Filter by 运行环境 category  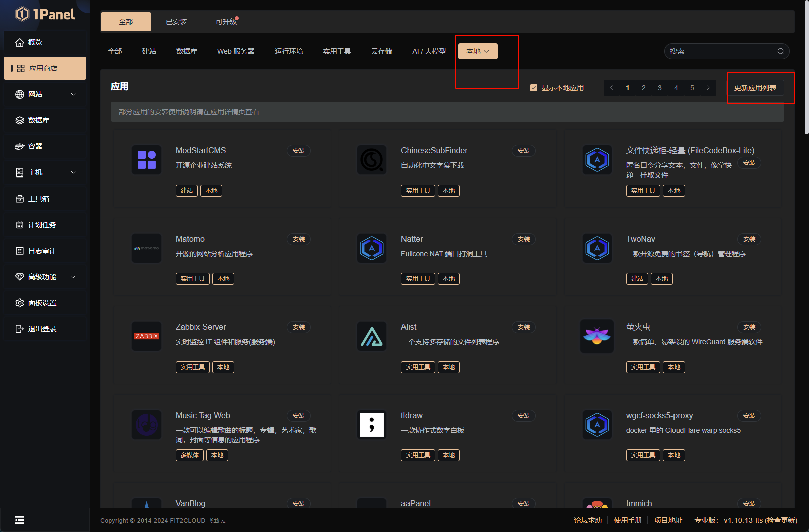[x=289, y=51]
